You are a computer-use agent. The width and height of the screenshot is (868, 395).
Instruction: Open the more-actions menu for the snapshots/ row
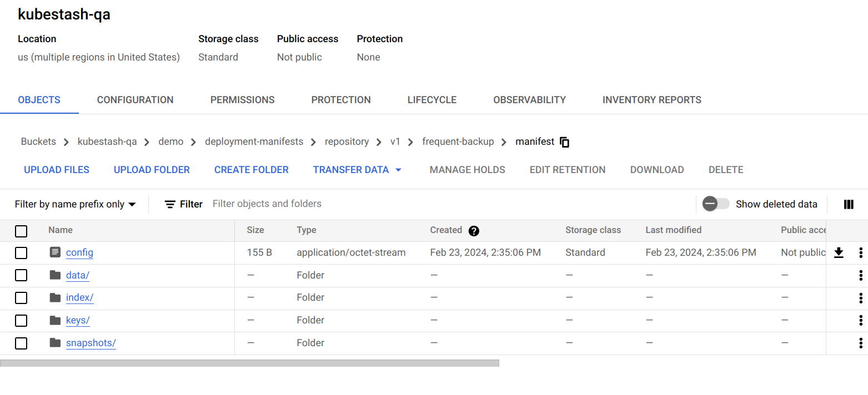pyautogui.click(x=861, y=343)
